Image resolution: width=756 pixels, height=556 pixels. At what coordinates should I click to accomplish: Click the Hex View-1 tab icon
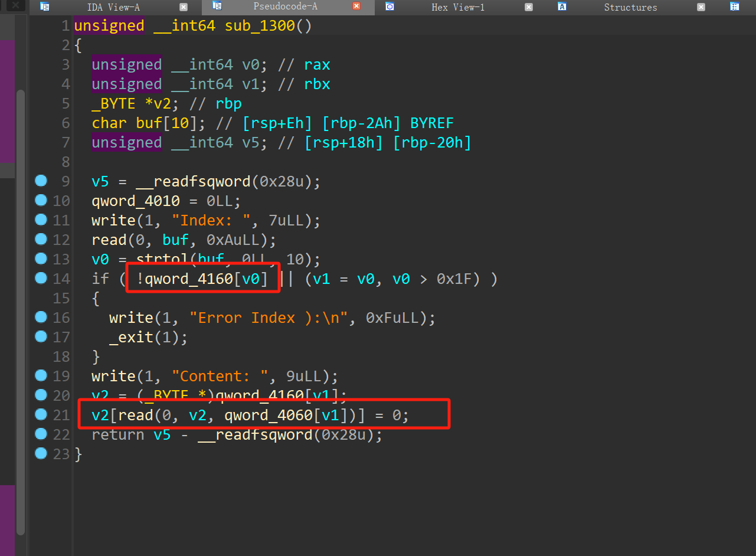click(390, 6)
